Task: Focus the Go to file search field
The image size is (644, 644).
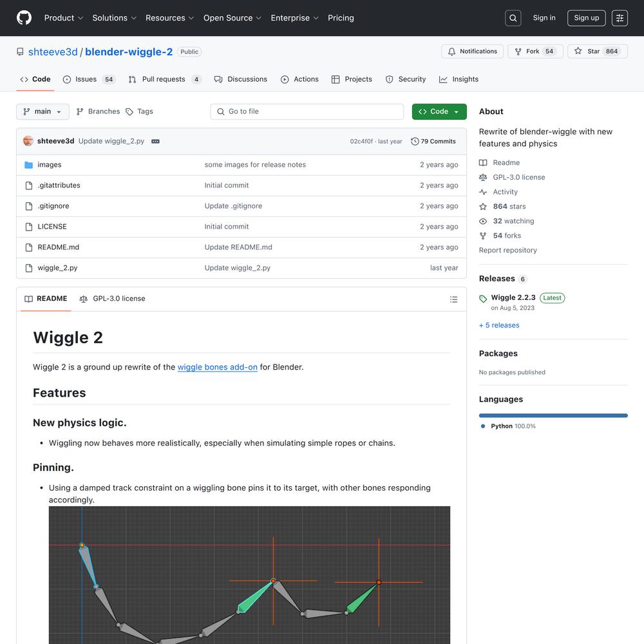Action: pos(307,111)
